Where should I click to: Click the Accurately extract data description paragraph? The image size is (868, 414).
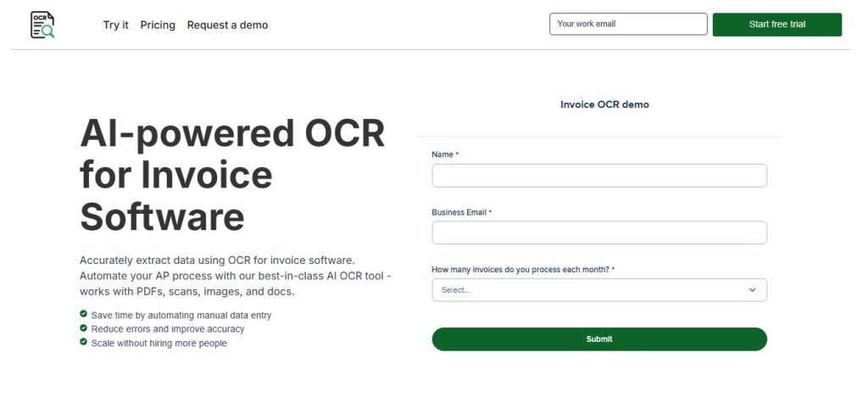click(235, 275)
